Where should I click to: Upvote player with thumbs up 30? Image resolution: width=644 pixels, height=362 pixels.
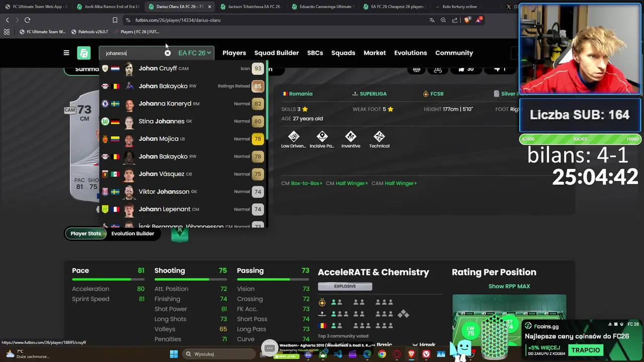pyautogui.click(x=466, y=69)
